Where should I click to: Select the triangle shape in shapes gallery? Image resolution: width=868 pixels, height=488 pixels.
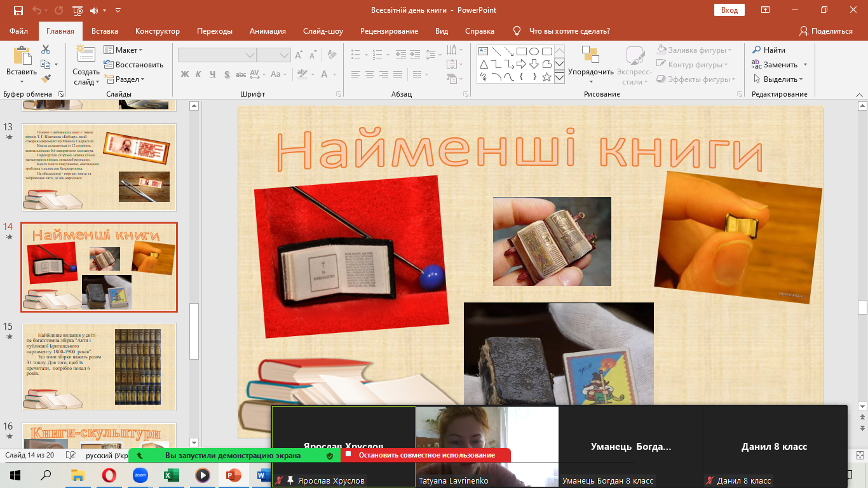(x=483, y=64)
